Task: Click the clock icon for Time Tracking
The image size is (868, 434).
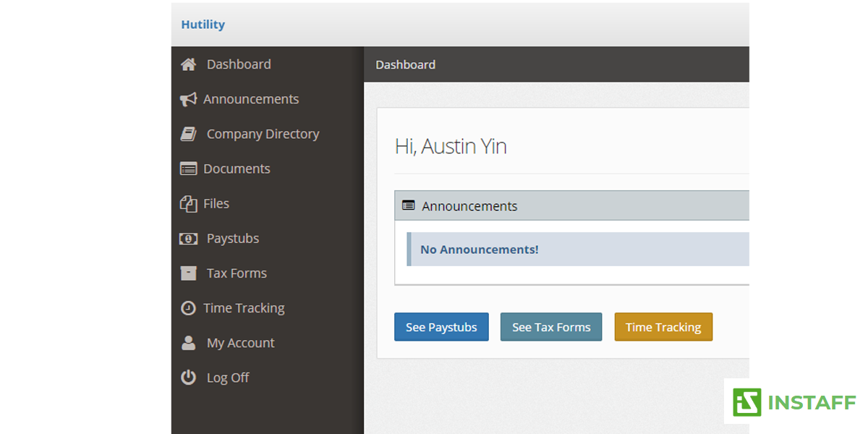Action: point(188,308)
